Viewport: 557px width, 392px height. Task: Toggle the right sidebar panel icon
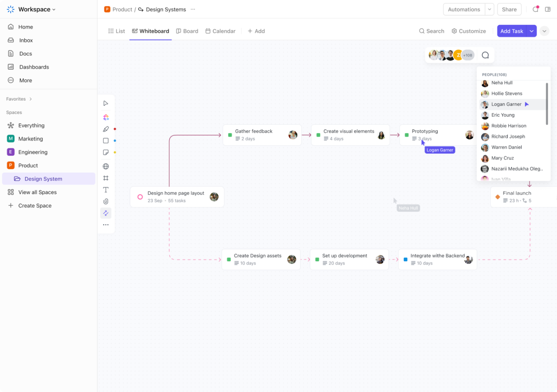548,9
